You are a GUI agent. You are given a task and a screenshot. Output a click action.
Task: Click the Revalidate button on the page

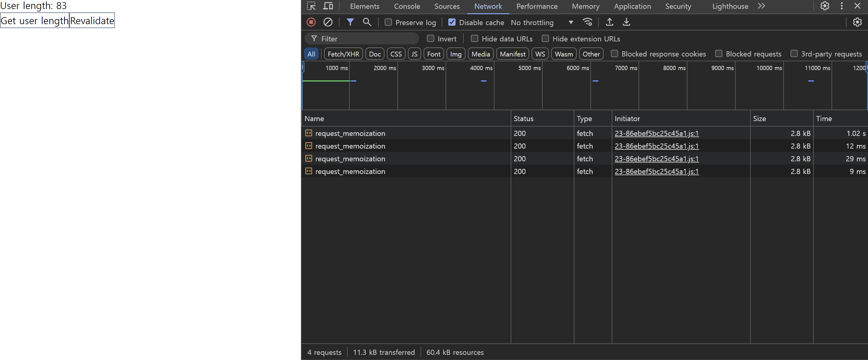(x=92, y=21)
